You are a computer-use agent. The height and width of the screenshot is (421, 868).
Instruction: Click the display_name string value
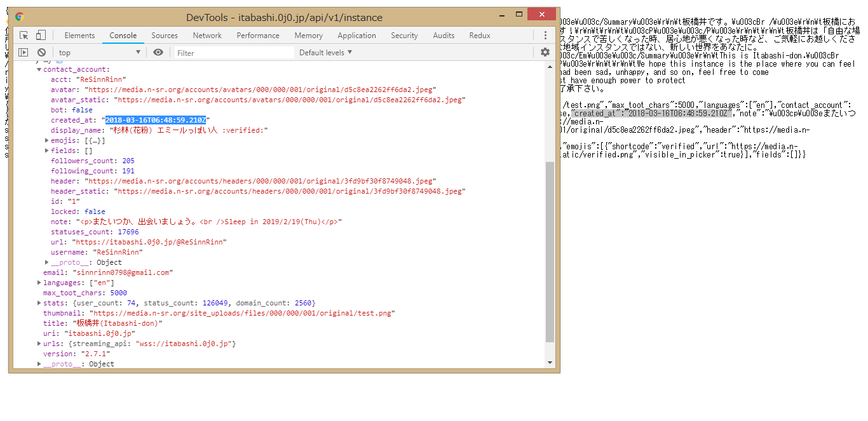tap(189, 130)
